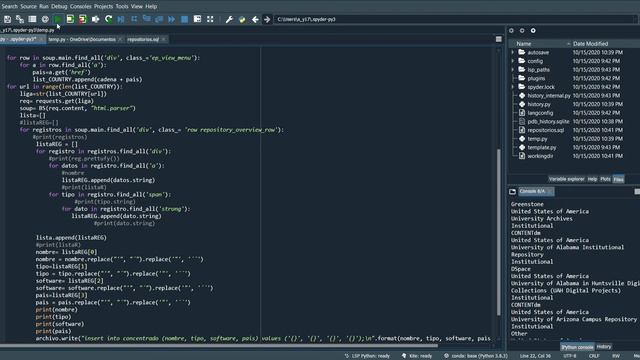Viewport: 640px width, 360px height.
Task: Switch to History tab
Action: pos(604,347)
